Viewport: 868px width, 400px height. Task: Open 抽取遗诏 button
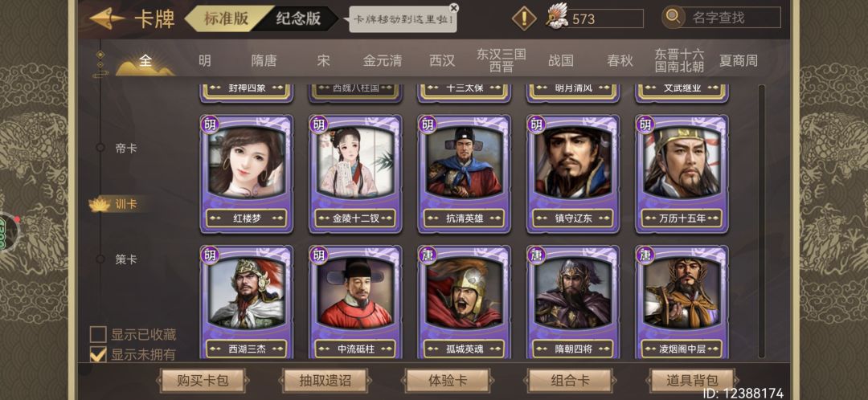click(x=325, y=380)
